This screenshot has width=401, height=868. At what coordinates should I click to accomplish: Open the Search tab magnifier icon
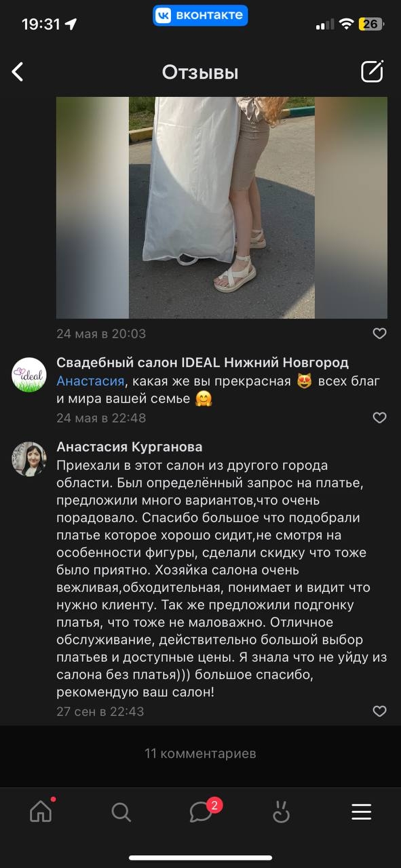121,812
